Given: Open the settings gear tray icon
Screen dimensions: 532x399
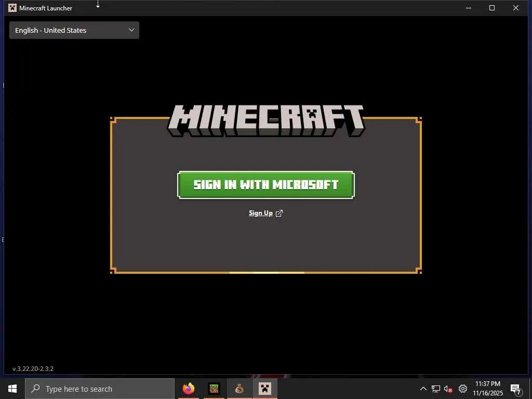Looking at the screenshot, I should click(x=463, y=389).
